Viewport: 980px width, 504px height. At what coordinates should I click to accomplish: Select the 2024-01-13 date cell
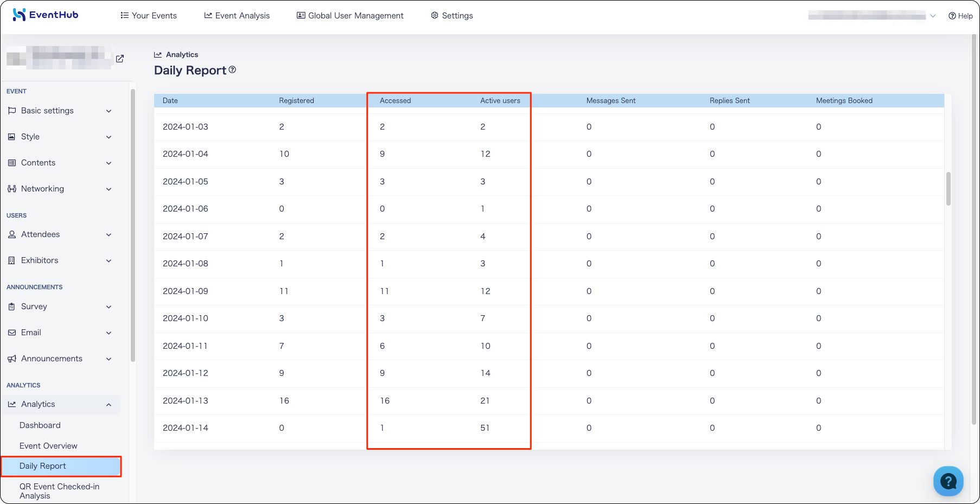point(186,401)
